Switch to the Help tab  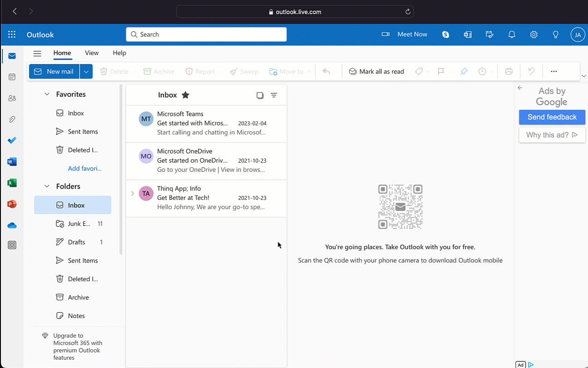click(119, 53)
